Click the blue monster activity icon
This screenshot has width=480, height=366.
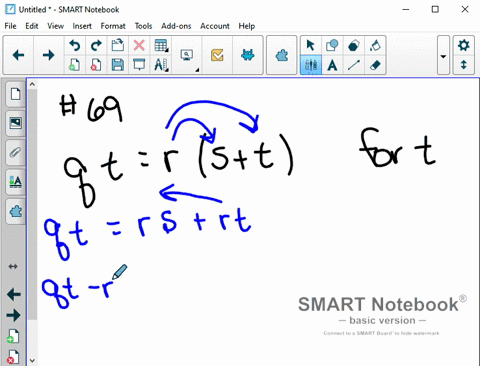(x=247, y=55)
